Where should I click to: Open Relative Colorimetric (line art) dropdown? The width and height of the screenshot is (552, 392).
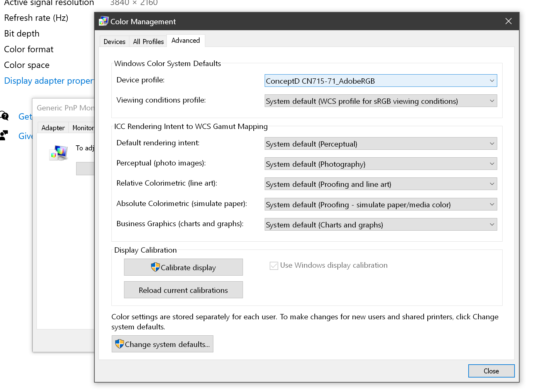point(381,184)
